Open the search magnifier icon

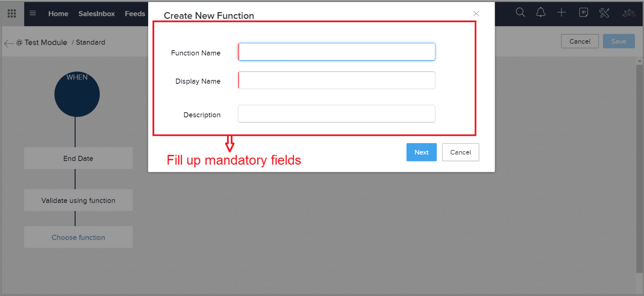(520, 12)
